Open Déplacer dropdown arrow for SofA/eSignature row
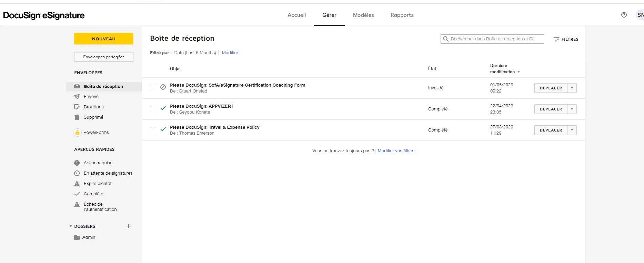644x263 pixels. (x=572, y=88)
